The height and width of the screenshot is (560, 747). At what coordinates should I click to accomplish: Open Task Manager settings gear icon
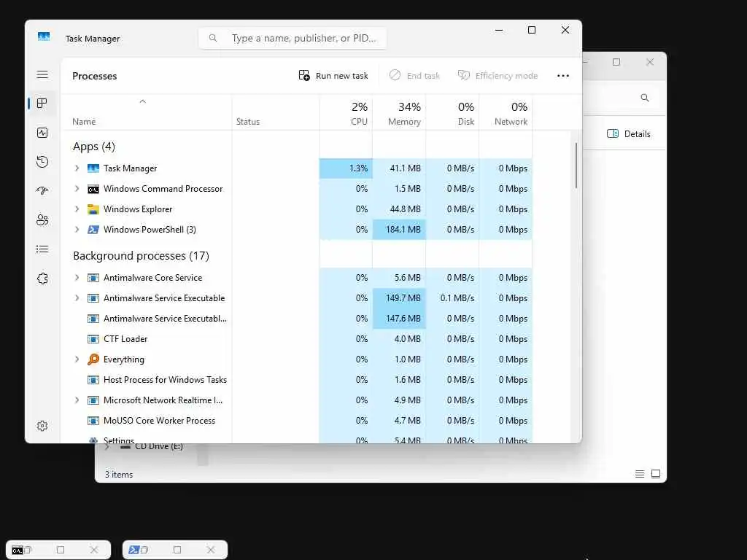42,426
